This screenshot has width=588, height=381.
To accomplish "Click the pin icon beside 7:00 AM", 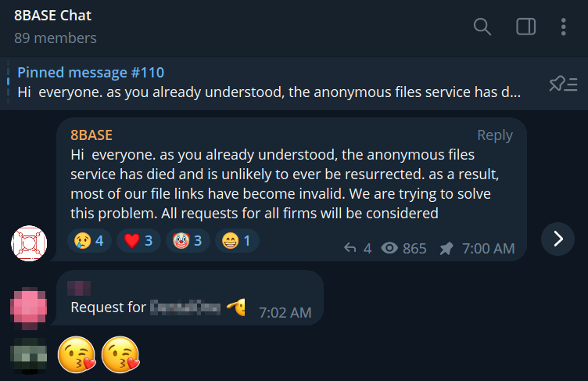I will pyautogui.click(x=446, y=249).
